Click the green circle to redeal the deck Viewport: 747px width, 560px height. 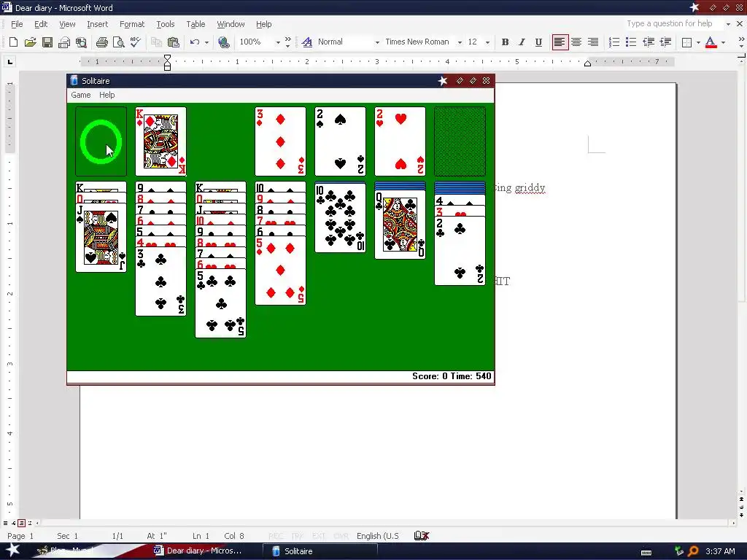click(101, 141)
